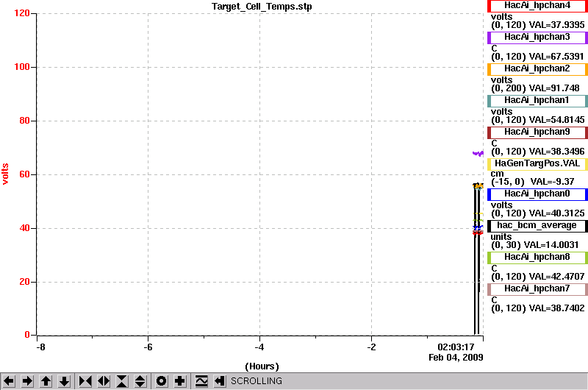Click the SCROLLING status label
Viewport: 588px width, 390px height.
coord(257,381)
